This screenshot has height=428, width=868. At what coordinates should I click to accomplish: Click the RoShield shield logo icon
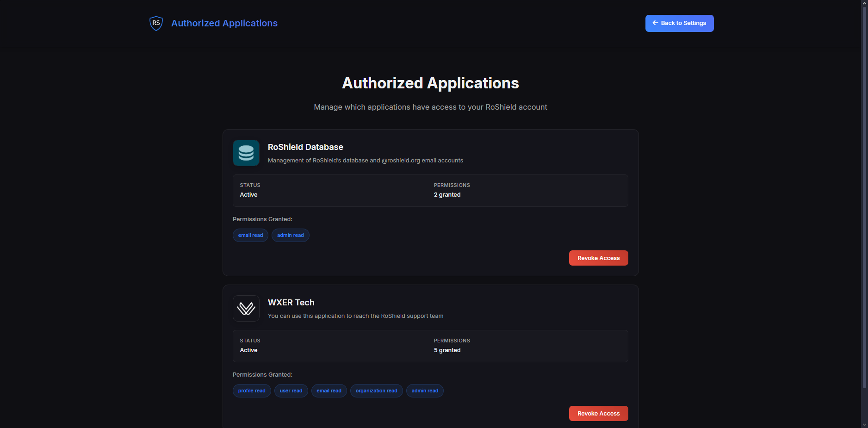(156, 23)
